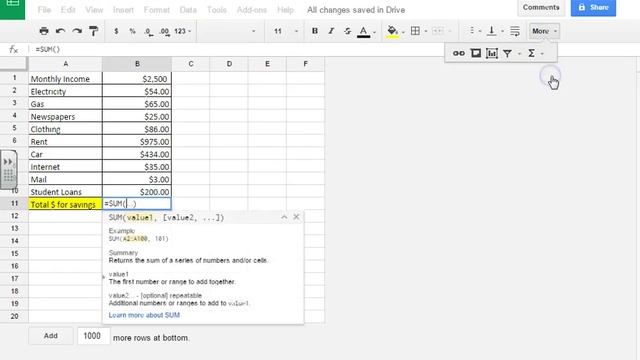This screenshot has height=360, width=640.
Task: Click the rows count field showing 1000
Action: (93, 336)
